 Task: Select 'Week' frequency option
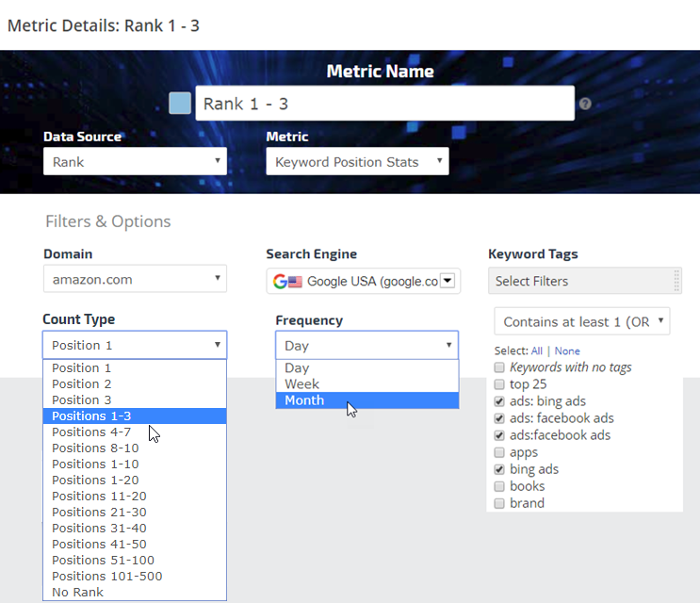point(301,384)
